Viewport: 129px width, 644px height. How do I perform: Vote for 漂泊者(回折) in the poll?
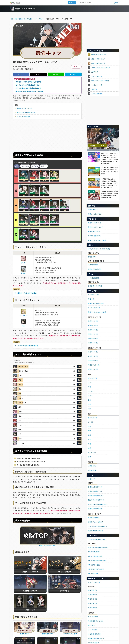(x=79, y=367)
